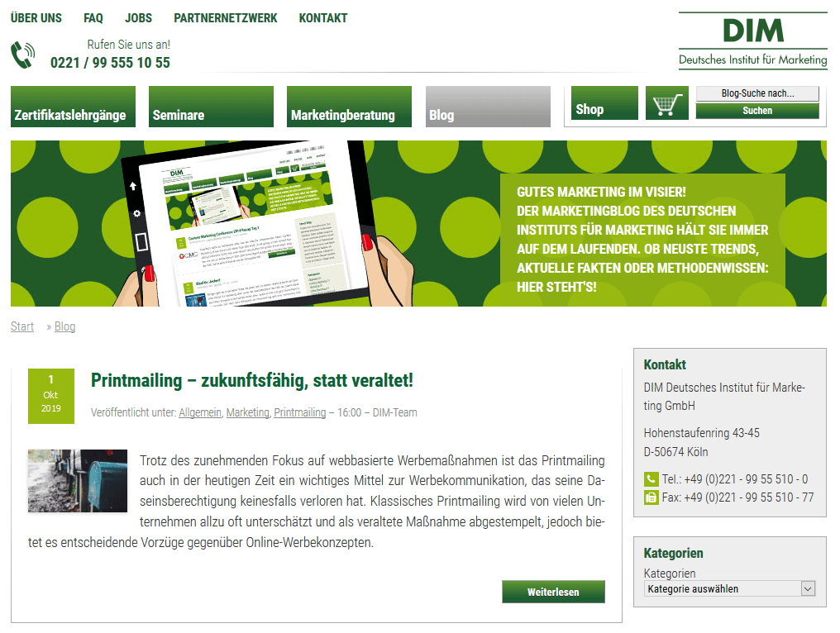Open the Allgemein category link
Screen dimensions: 840x633
pos(200,413)
